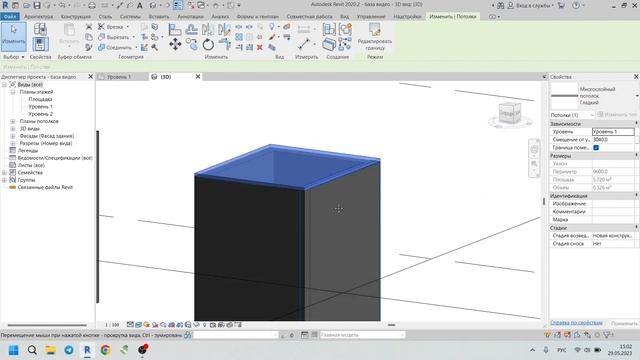The image size is (640, 360).
Task: Click the Text 'A' icon in quick access toolbar
Action: click(140, 5)
